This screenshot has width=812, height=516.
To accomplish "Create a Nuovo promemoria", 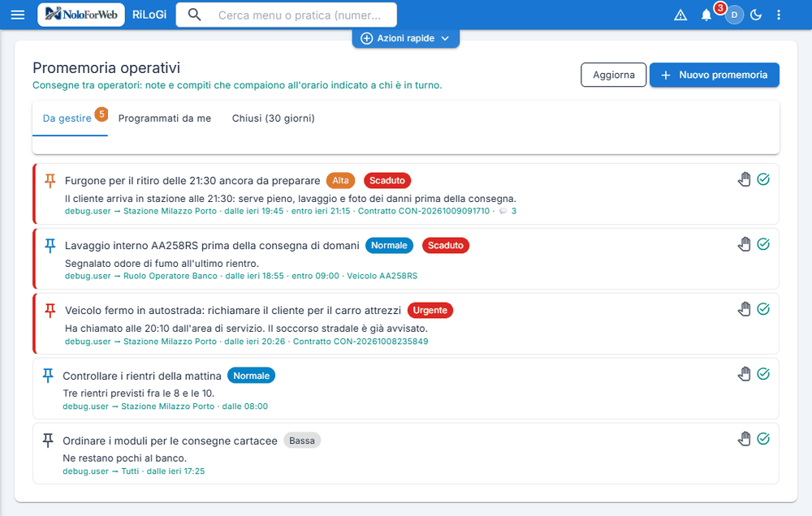I will point(714,75).
